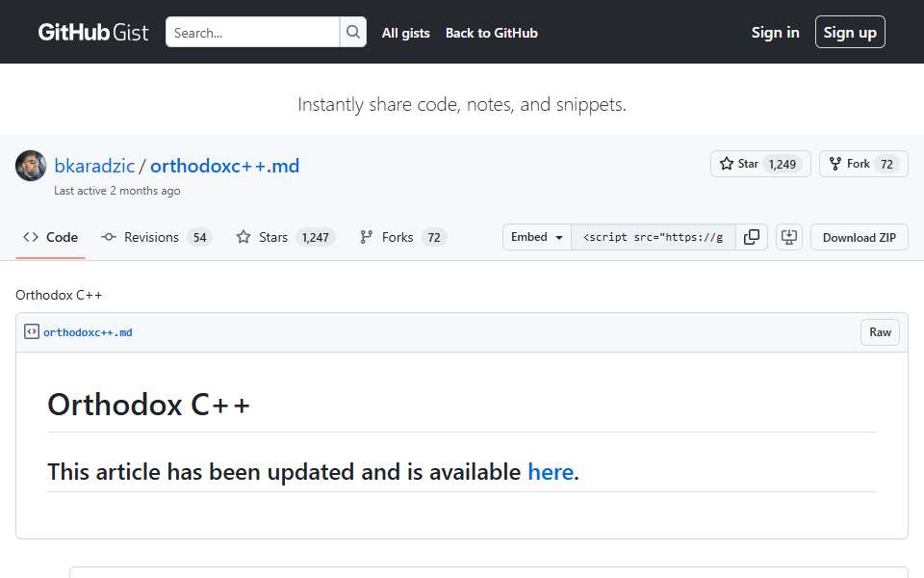
Task: Click the Raw button
Action: (880, 332)
